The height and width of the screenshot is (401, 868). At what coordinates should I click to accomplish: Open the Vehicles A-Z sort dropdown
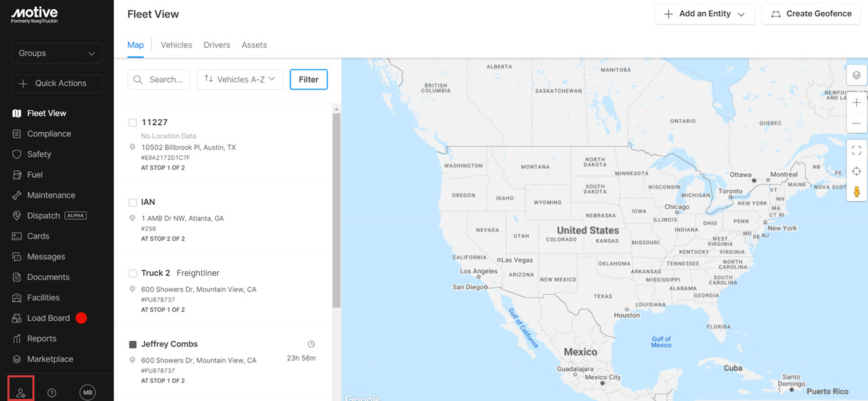[x=239, y=79]
